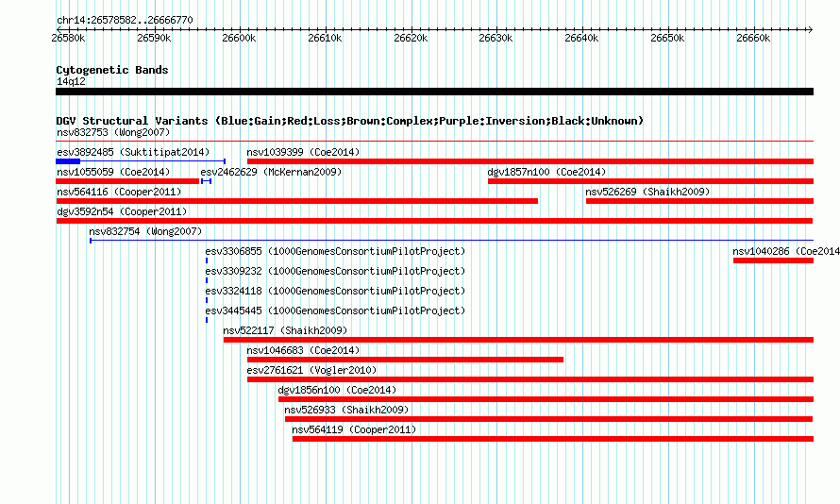The image size is (840, 504).
Task: Click nsv526269 (Shaikh2009) label
Action: click(x=647, y=192)
